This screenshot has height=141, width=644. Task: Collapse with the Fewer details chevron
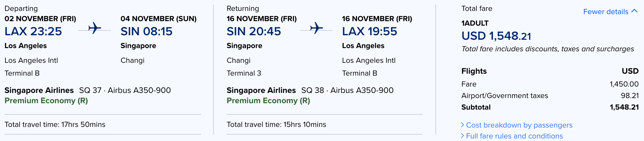coord(634,11)
